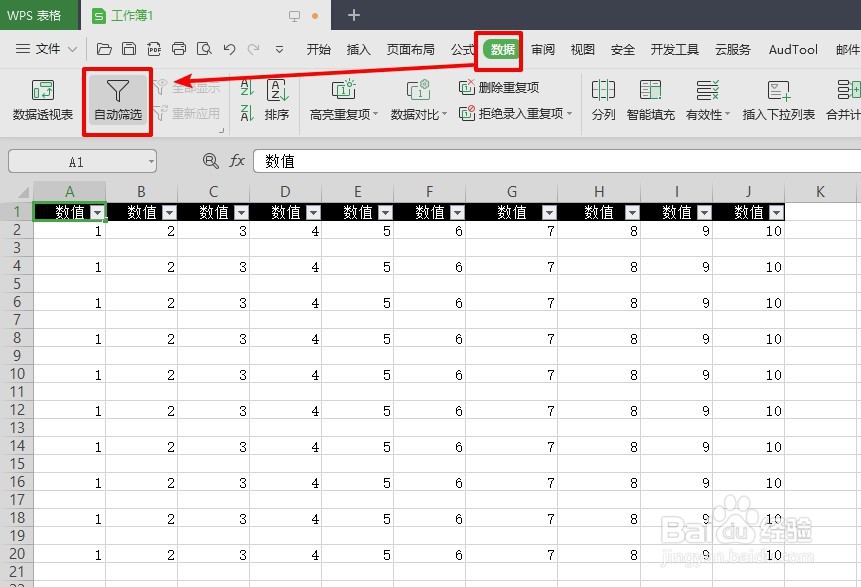Screen dimensions: 861x587
Task: Open the 排序 (Sort) tool
Action: tap(277, 100)
